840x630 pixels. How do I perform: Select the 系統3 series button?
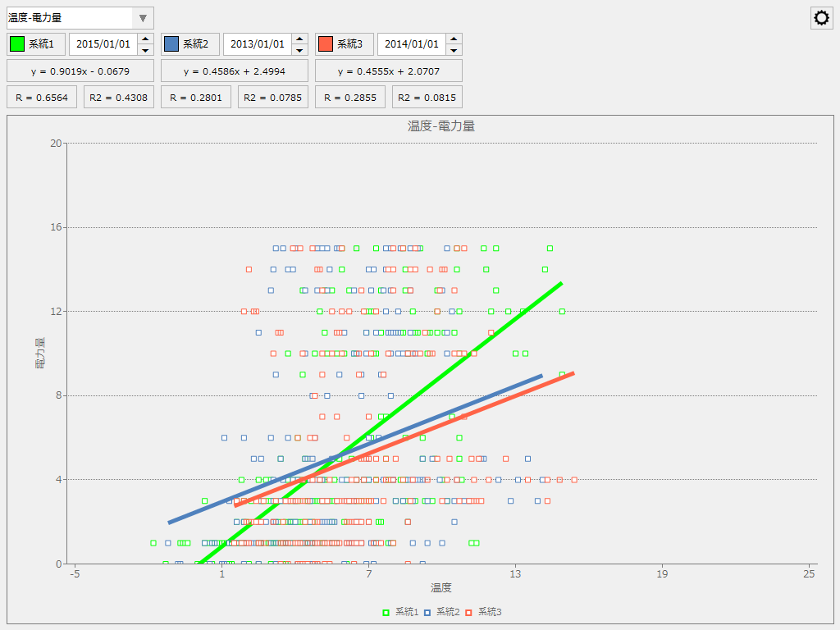(x=343, y=43)
